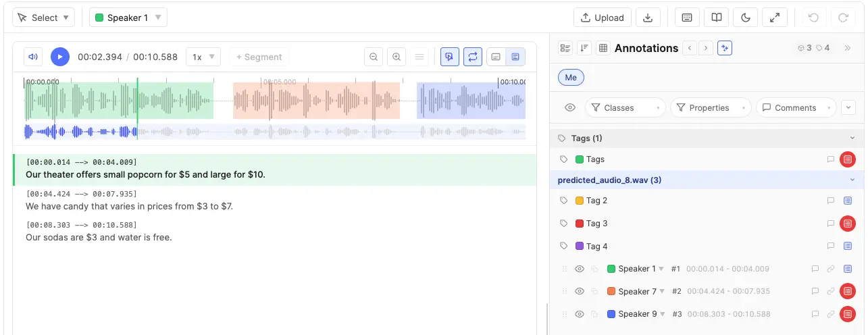
Task: Click the Me filter chip
Action: point(571,78)
